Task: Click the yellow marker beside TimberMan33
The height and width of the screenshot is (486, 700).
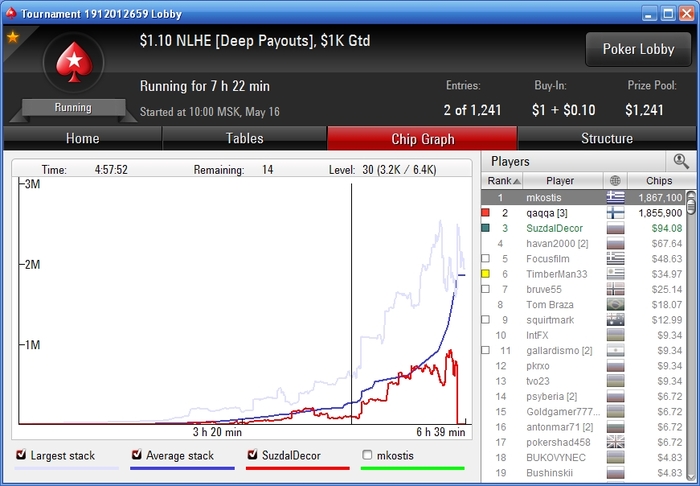Action: (486, 274)
